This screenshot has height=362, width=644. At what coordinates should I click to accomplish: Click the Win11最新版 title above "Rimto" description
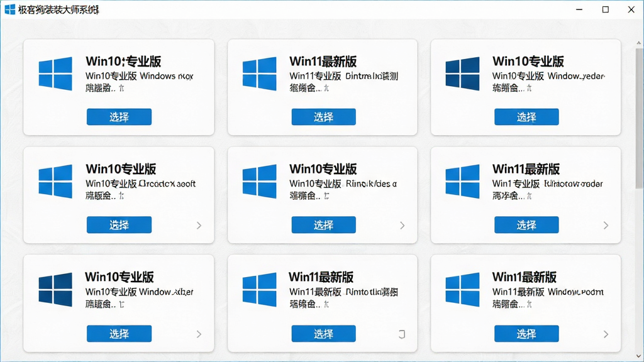pyautogui.click(x=321, y=277)
